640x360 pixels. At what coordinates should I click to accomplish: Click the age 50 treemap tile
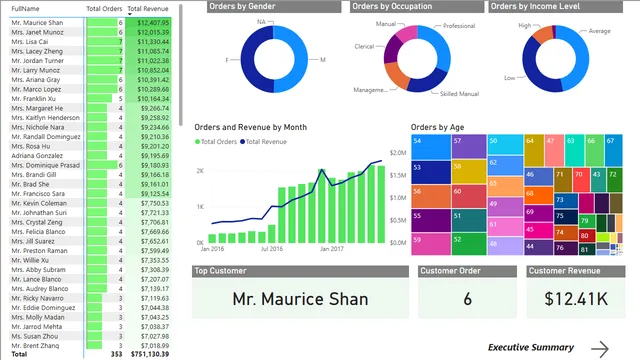click(x=505, y=144)
